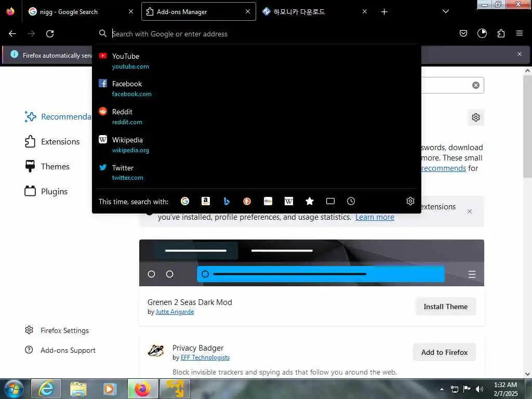Close the Google Search tab
This screenshot has width=532, height=399.
[x=130, y=11]
